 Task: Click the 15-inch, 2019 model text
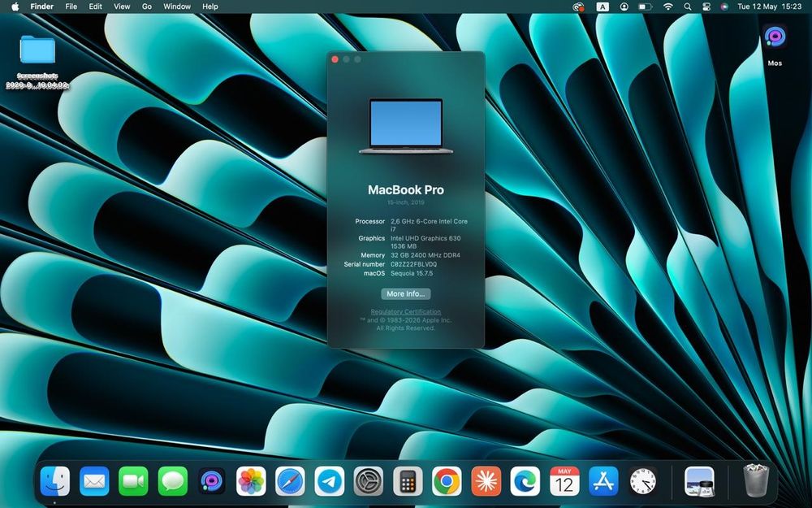pyautogui.click(x=406, y=202)
